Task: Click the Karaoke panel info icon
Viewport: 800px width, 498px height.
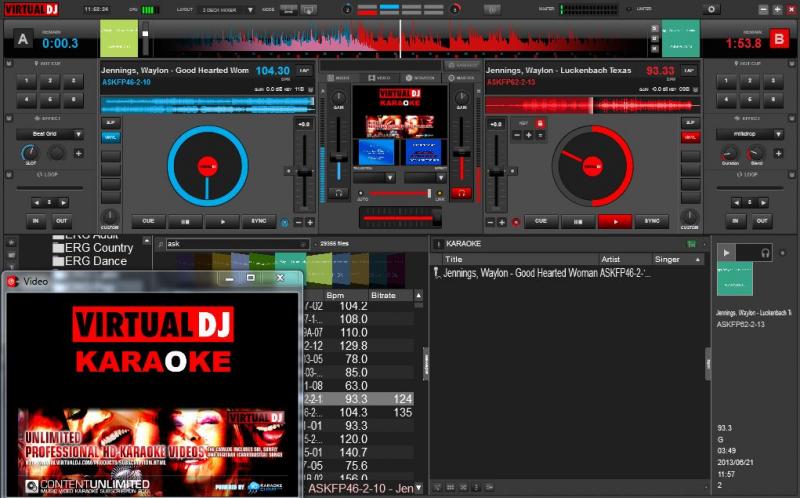Action: (x=437, y=244)
